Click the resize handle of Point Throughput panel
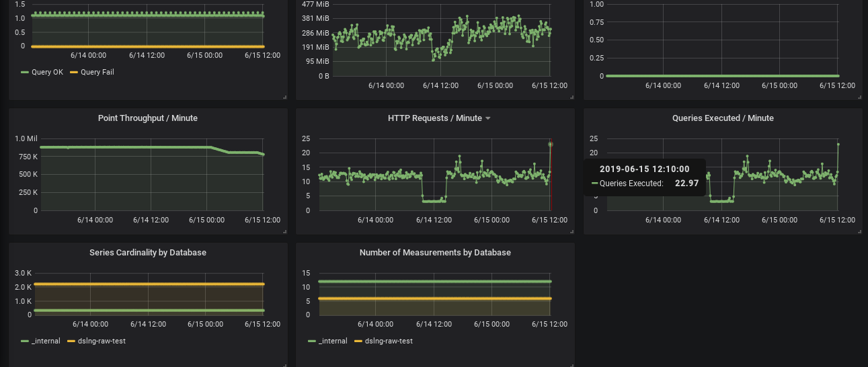Screen dimensions: 868x367 285,232
